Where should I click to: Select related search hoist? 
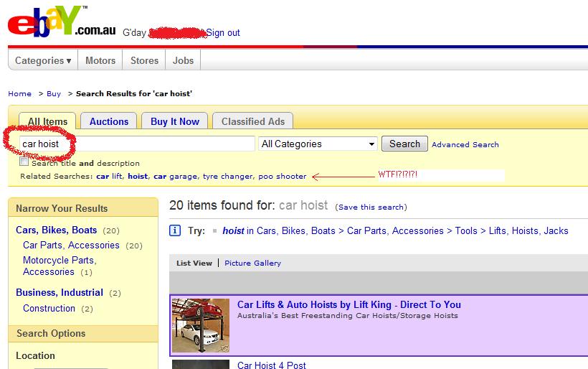click(x=138, y=176)
